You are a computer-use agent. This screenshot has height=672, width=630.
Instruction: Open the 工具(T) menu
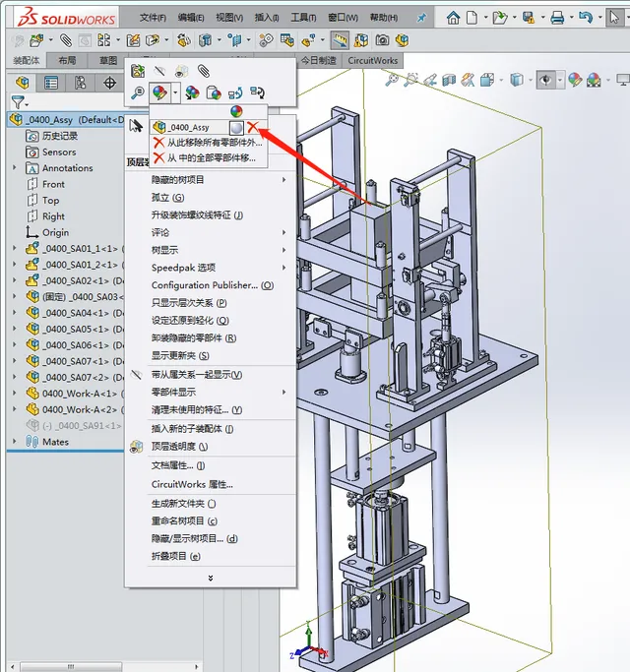(303, 18)
